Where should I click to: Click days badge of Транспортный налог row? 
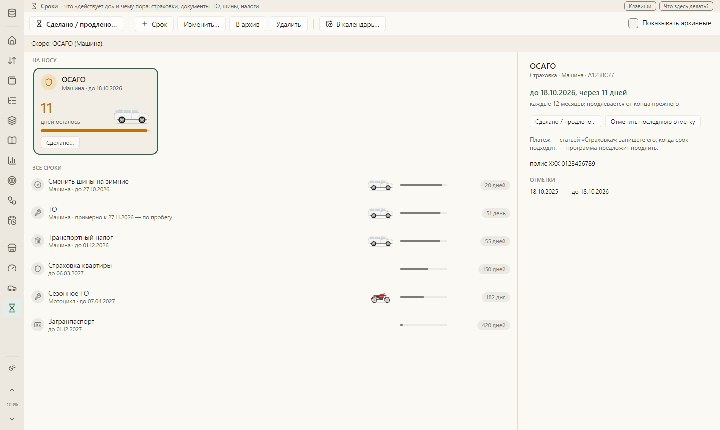pyautogui.click(x=495, y=241)
